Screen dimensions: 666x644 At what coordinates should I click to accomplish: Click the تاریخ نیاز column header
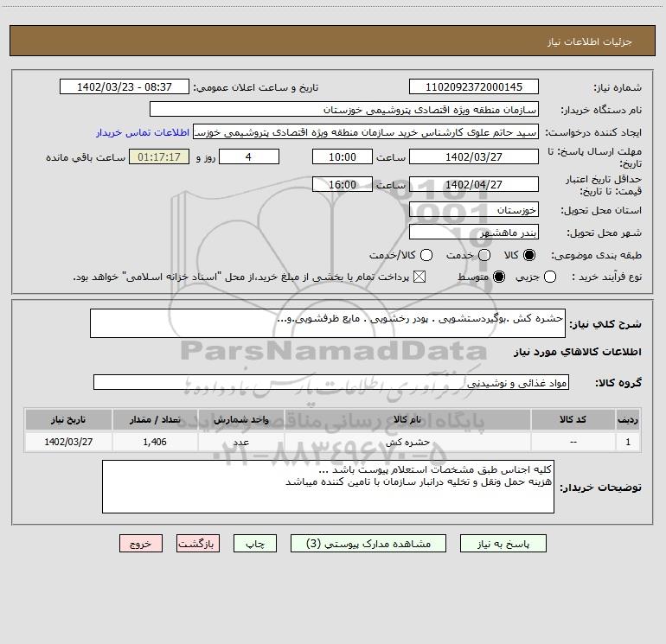pyautogui.click(x=68, y=420)
